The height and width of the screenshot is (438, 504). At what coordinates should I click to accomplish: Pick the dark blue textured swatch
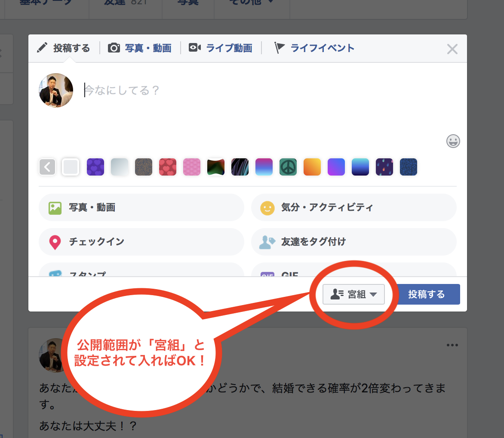pyautogui.click(x=409, y=167)
